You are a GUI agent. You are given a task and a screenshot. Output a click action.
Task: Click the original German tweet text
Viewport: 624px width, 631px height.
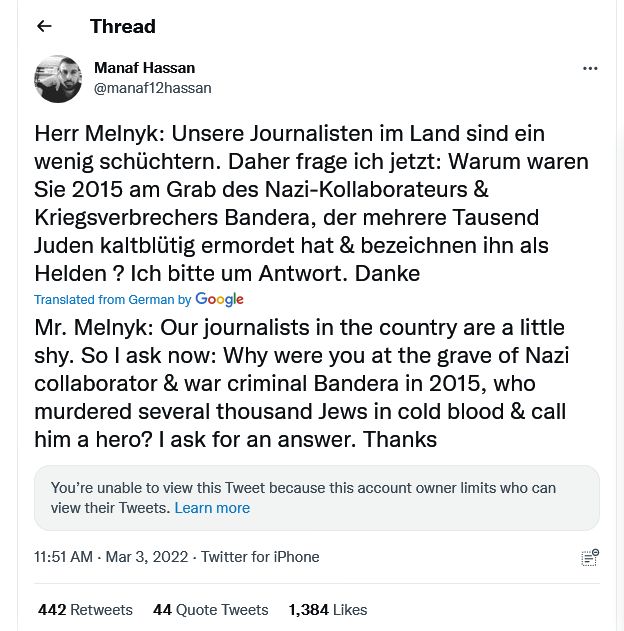[311, 203]
